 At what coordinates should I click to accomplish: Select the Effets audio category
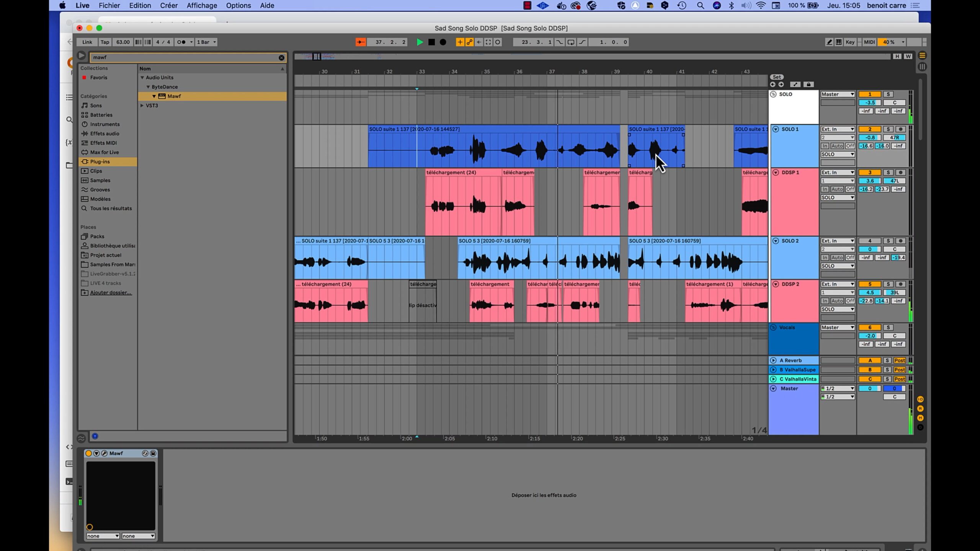(105, 134)
